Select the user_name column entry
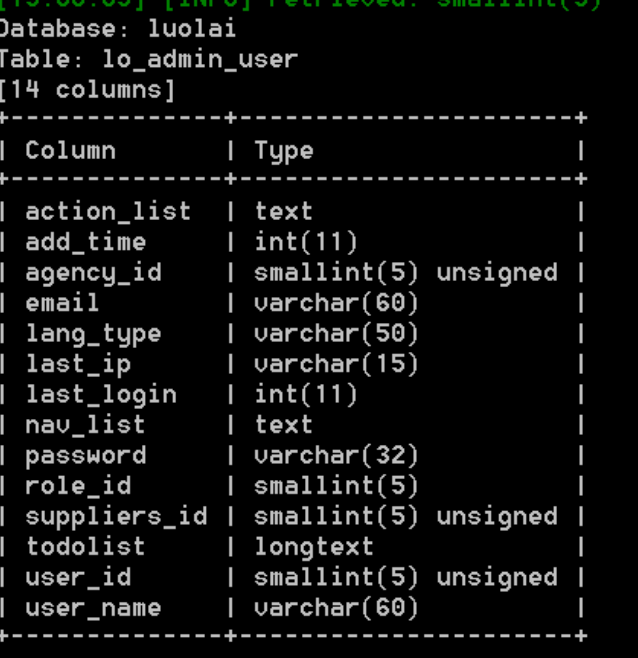638x658 pixels. pos(93,608)
